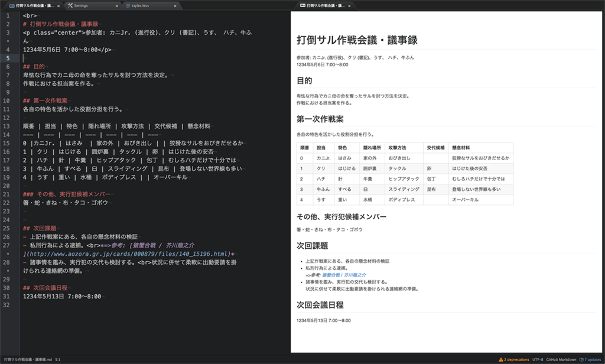Open the GitHub Markdown grammar selector
This screenshot has width=605, height=364.
561,359
